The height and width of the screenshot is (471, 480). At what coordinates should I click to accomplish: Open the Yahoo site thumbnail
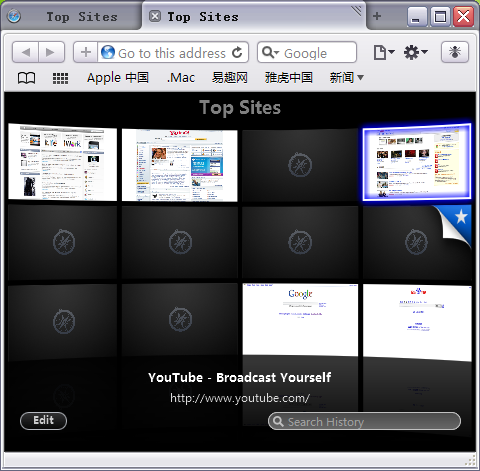pyautogui.click(x=180, y=165)
